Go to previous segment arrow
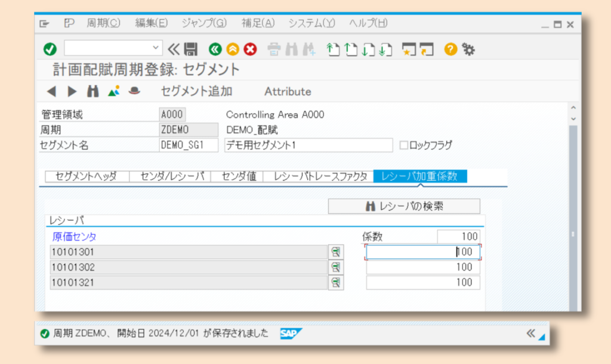This screenshot has width=611, height=364. (51, 91)
